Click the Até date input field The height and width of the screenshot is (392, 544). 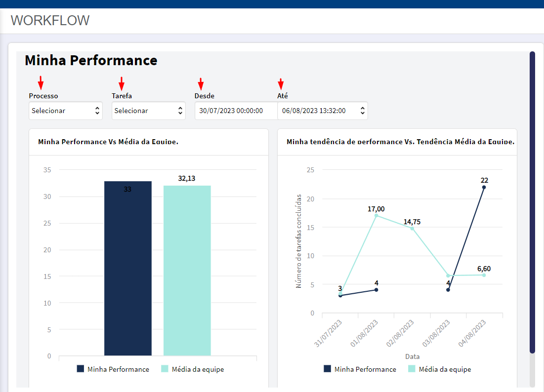pos(323,111)
